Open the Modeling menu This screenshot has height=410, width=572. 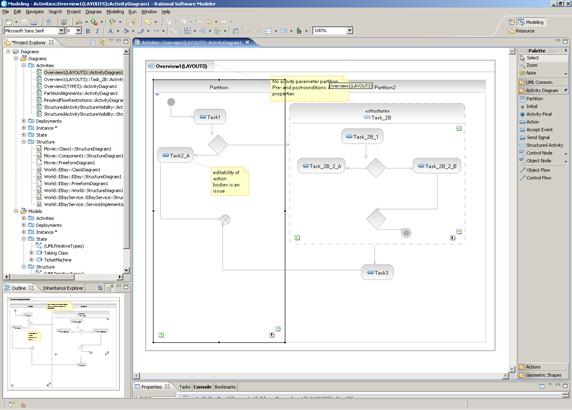[115, 12]
